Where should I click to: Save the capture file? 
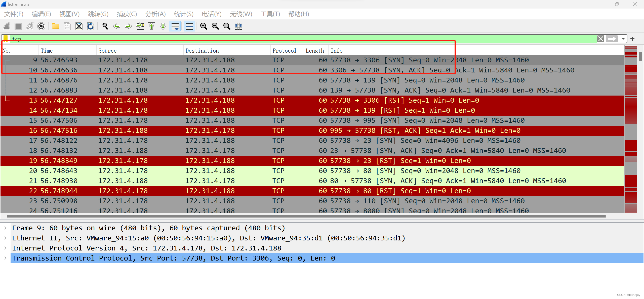(67, 26)
